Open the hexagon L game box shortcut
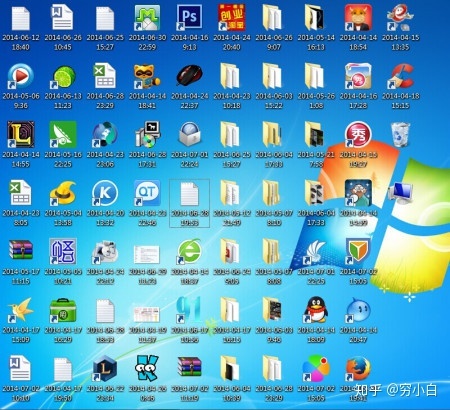The height and width of the screenshot is (410, 450). click(x=105, y=368)
